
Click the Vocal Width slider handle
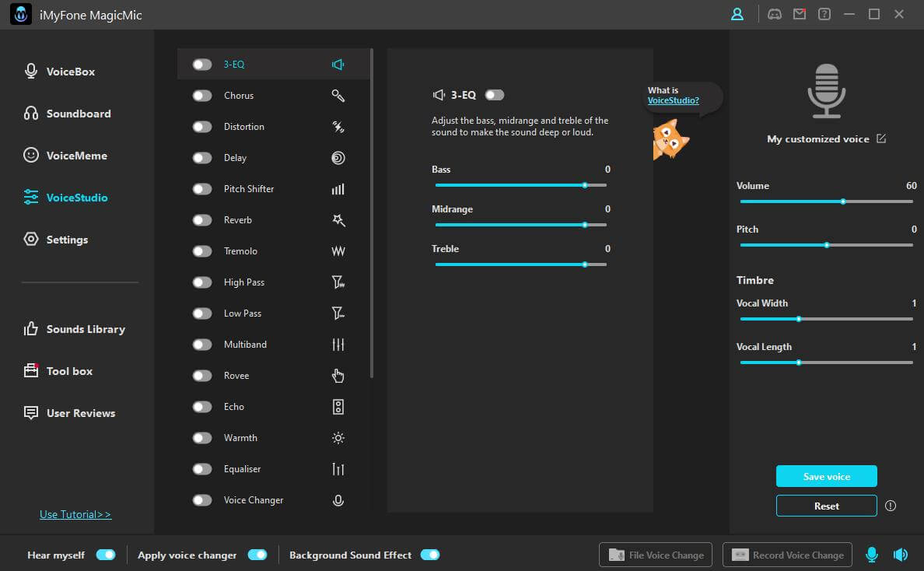(799, 319)
